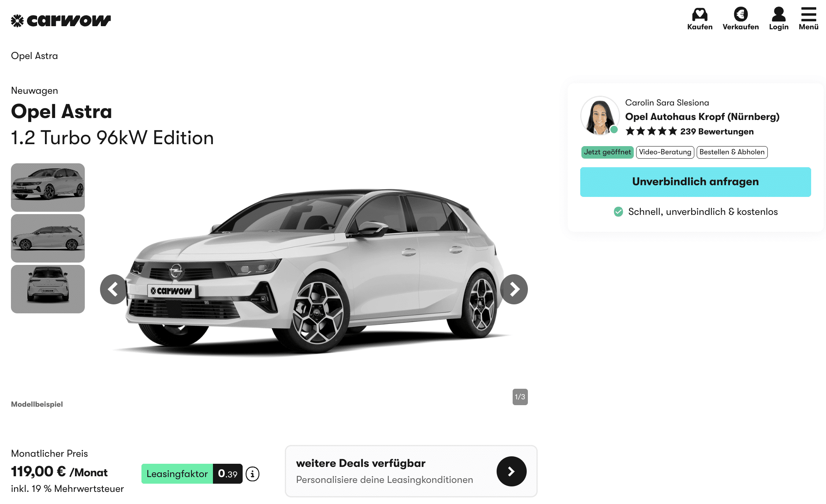Select the side-view car thumbnail

pos(48,238)
